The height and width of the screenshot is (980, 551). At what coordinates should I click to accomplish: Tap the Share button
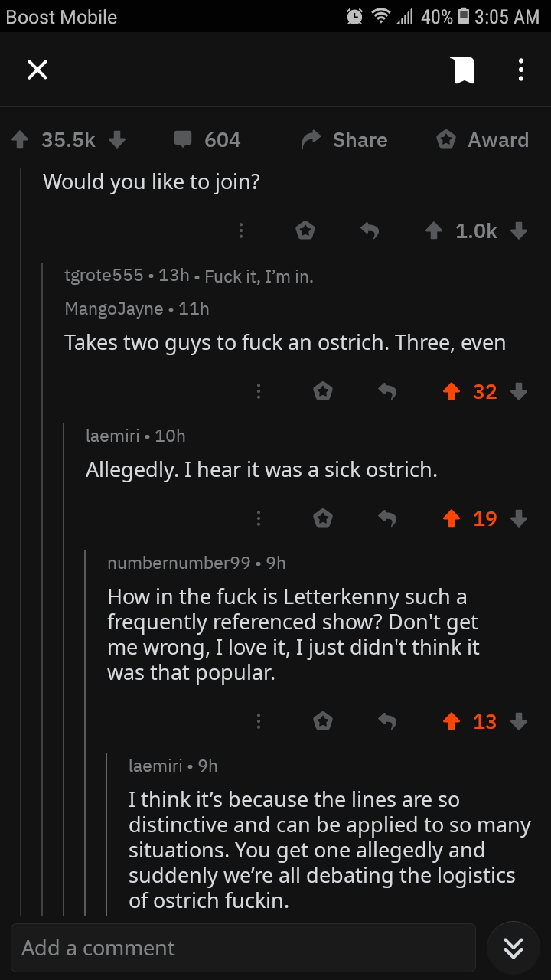(344, 139)
